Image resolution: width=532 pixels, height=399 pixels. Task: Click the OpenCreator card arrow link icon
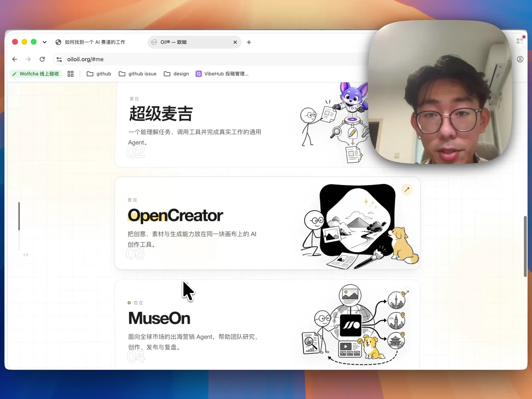(407, 190)
